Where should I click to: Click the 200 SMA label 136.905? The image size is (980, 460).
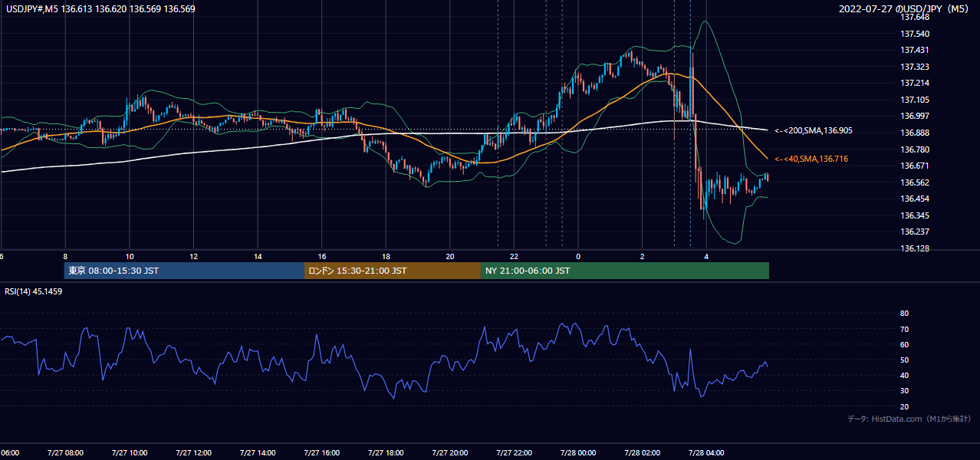(x=813, y=131)
